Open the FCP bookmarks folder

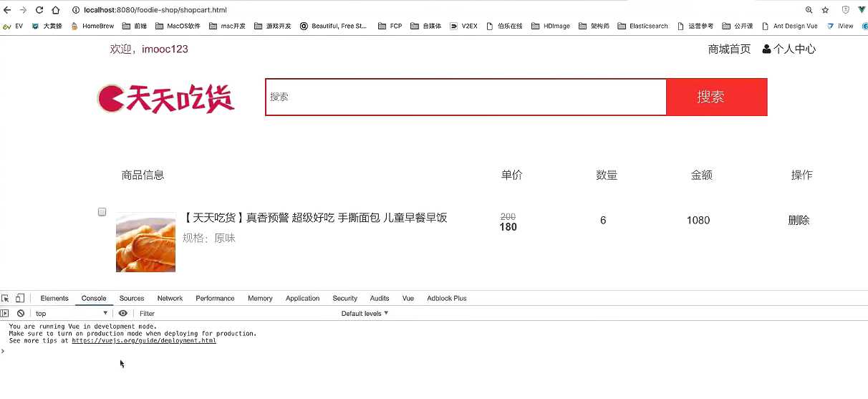pos(390,26)
